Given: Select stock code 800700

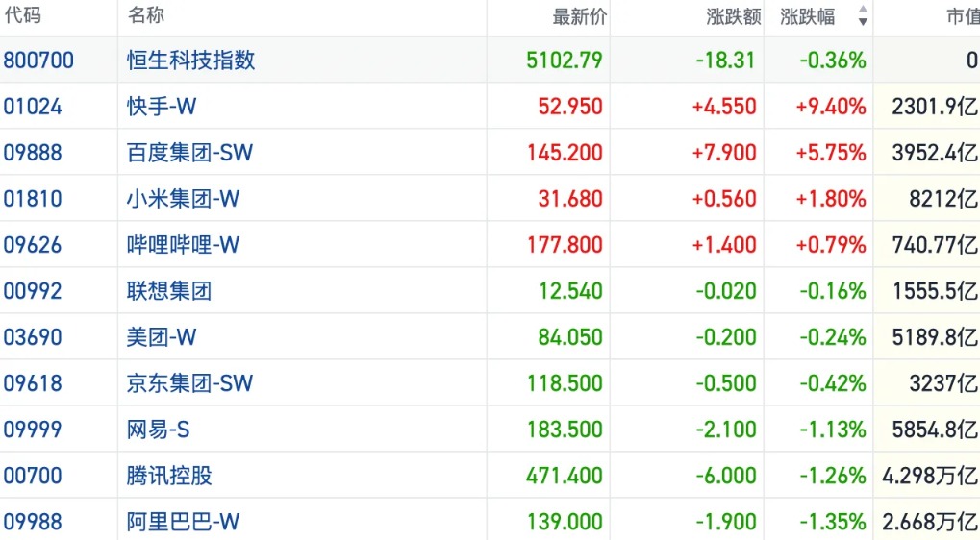Looking at the screenshot, I should pos(38,61).
